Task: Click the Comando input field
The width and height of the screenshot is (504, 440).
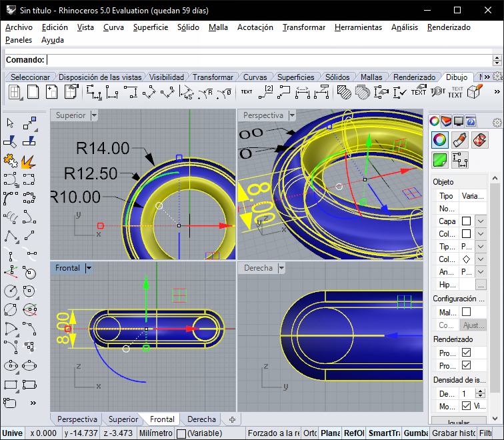Action: [267, 60]
